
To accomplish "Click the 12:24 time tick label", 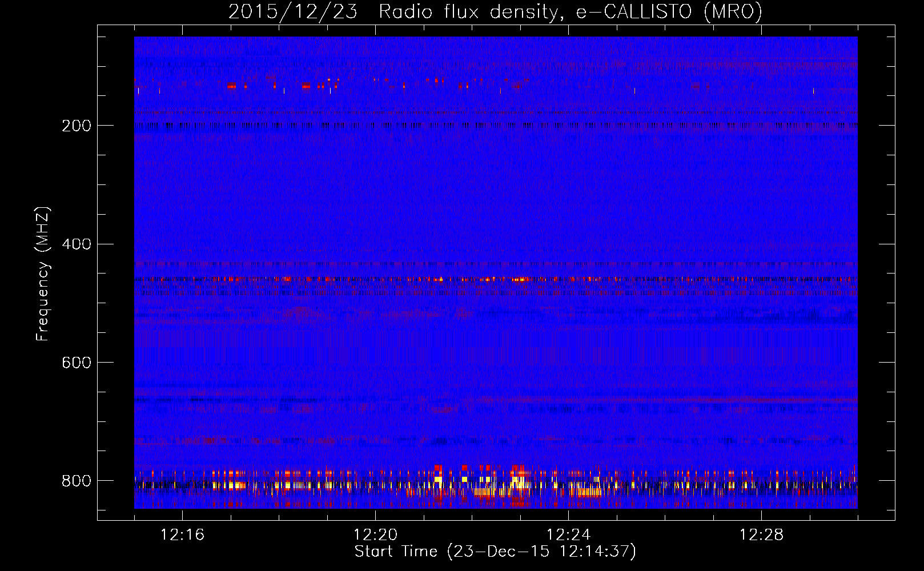I will click(x=568, y=535).
